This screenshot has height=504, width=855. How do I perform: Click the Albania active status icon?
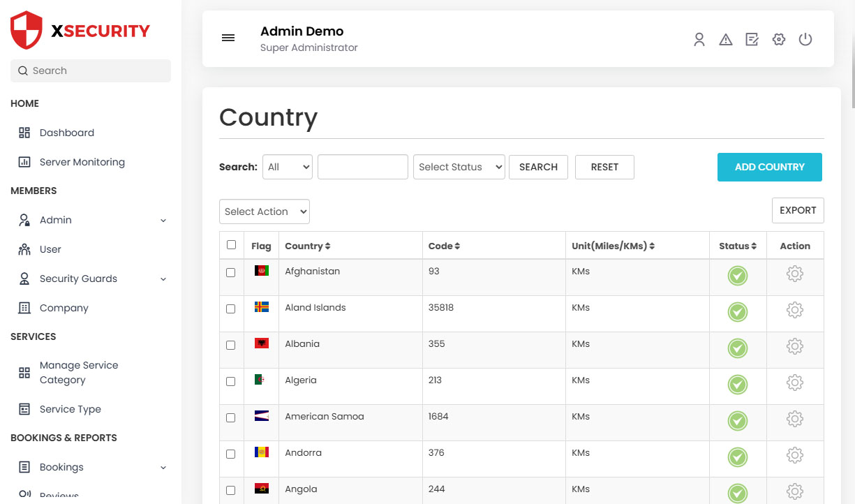coord(738,348)
